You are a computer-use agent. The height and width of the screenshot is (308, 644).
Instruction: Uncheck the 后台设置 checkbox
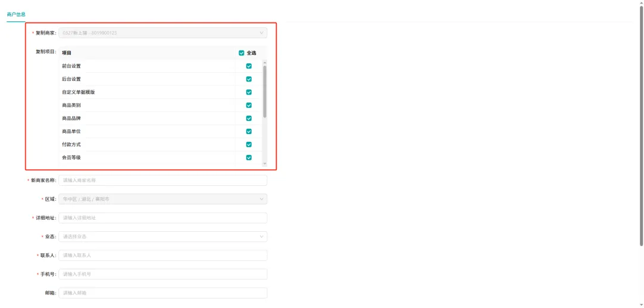pos(249,79)
